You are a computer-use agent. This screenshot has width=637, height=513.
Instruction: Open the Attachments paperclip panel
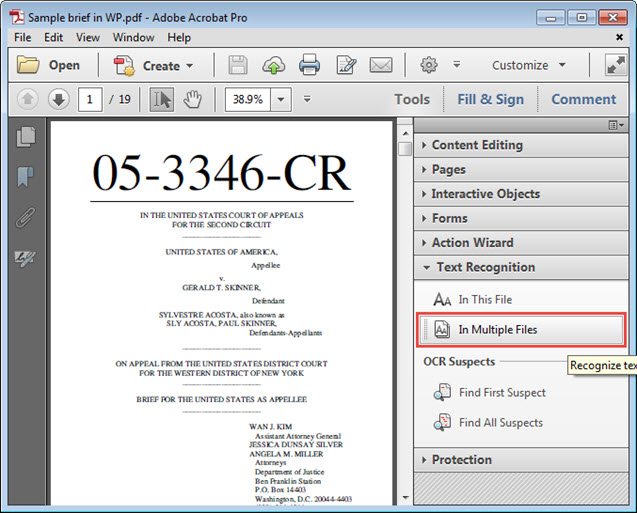[27, 217]
